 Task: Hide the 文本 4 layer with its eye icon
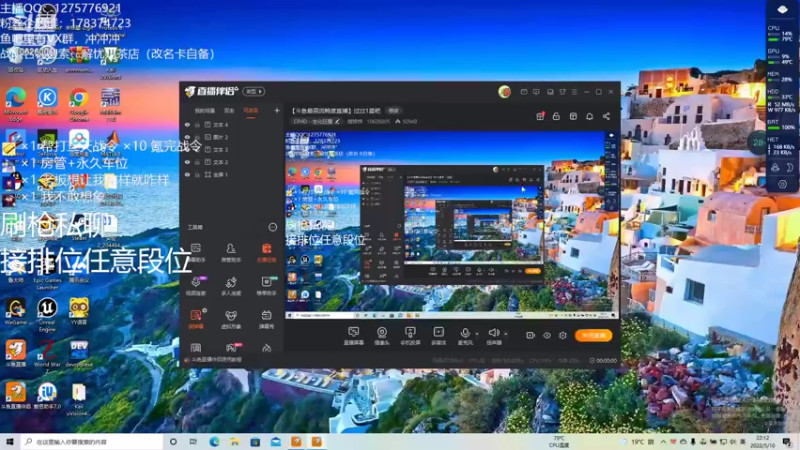(x=187, y=124)
